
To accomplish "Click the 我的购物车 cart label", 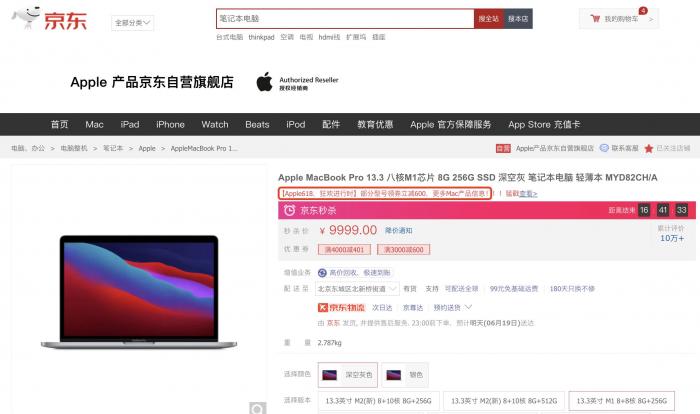I will 621,19.
